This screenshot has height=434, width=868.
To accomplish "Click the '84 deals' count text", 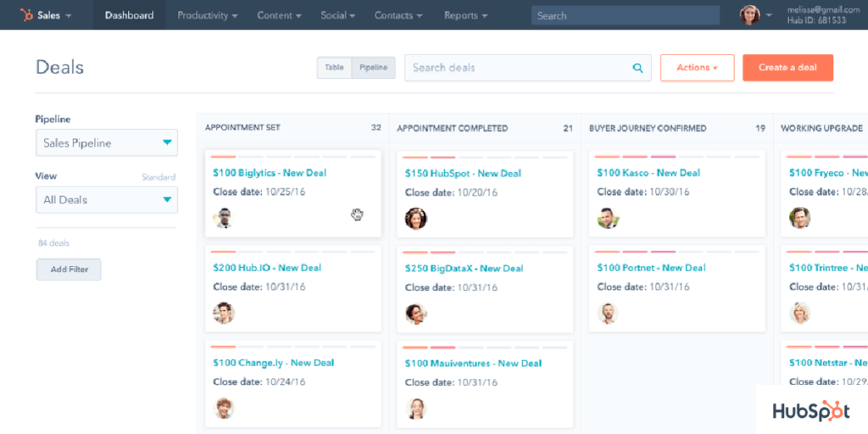I will tap(53, 243).
